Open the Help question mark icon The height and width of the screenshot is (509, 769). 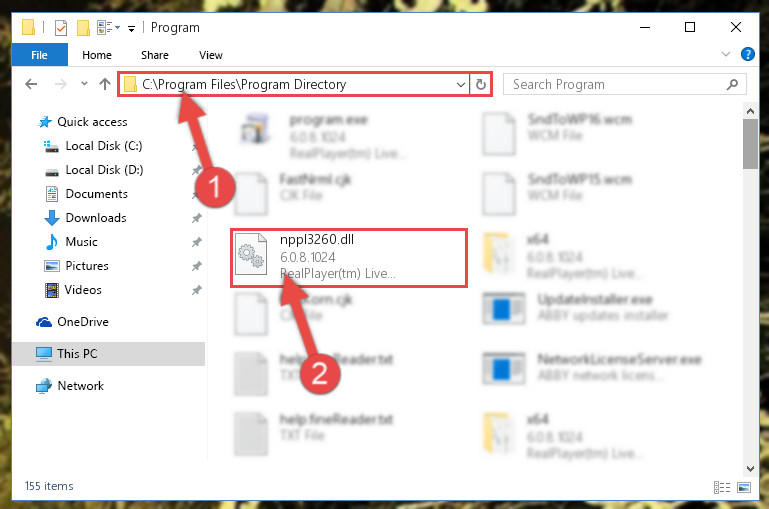click(747, 54)
